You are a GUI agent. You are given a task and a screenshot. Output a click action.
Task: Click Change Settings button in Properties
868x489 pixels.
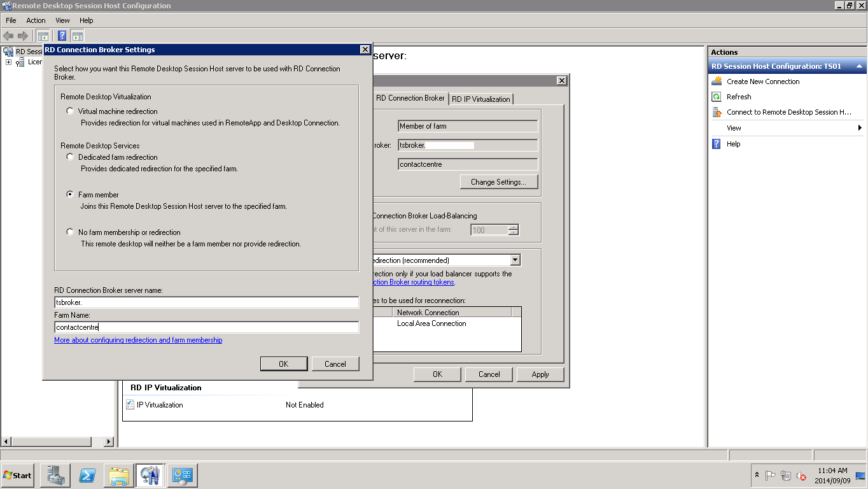(x=498, y=181)
